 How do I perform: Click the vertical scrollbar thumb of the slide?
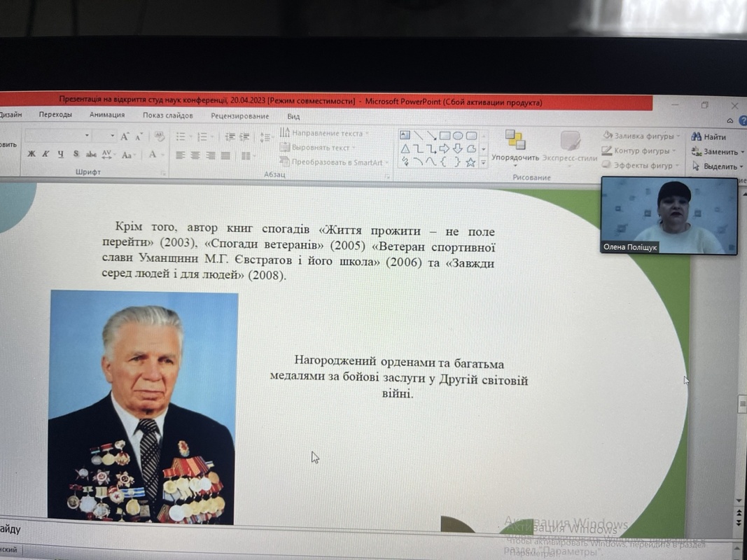pyautogui.click(x=742, y=404)
